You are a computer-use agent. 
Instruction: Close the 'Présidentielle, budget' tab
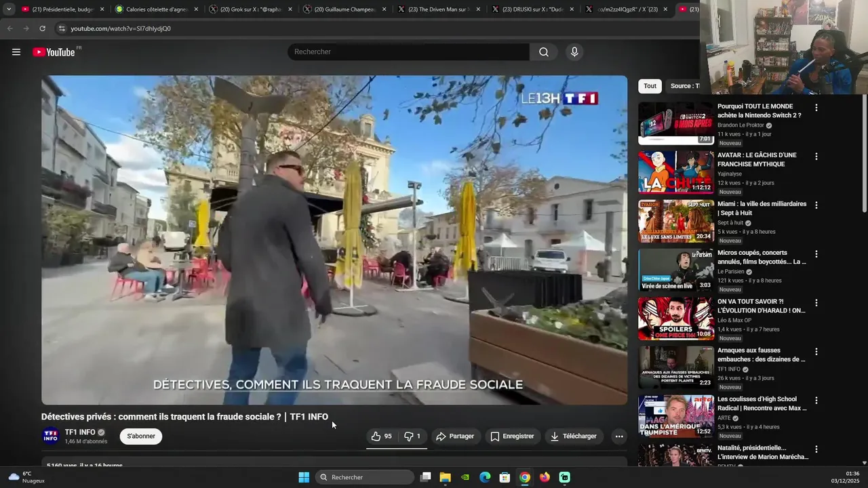(102, 9)
